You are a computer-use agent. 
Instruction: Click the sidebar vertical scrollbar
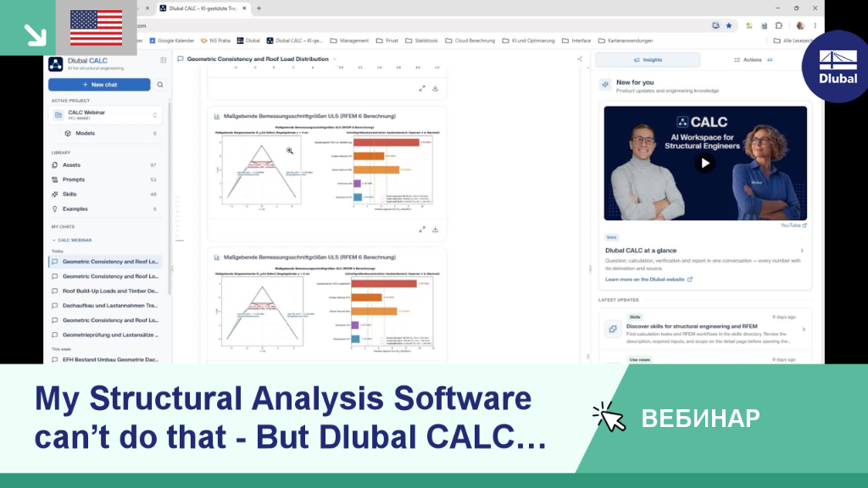(x=169, y=199)
